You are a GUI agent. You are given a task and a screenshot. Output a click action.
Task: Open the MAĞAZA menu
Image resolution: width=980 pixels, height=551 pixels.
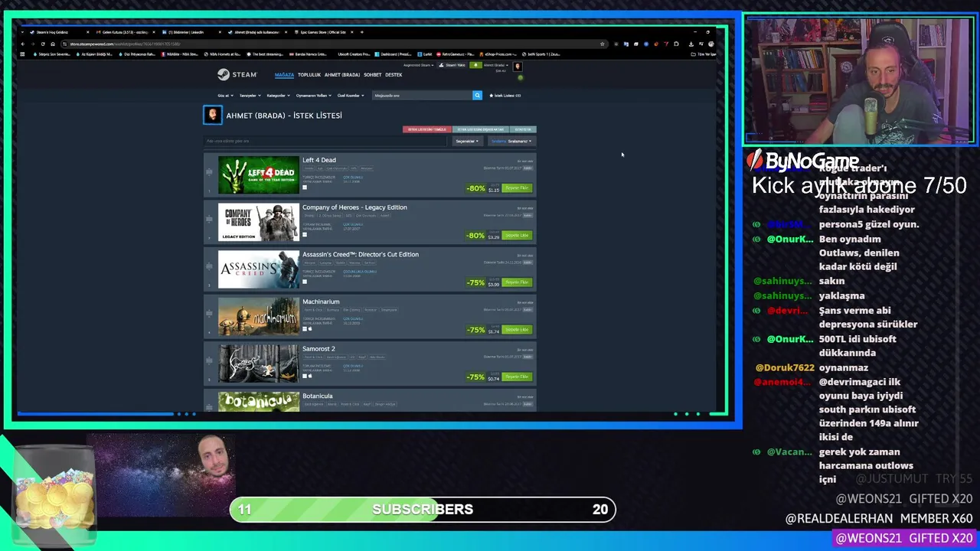coord(284,75)
